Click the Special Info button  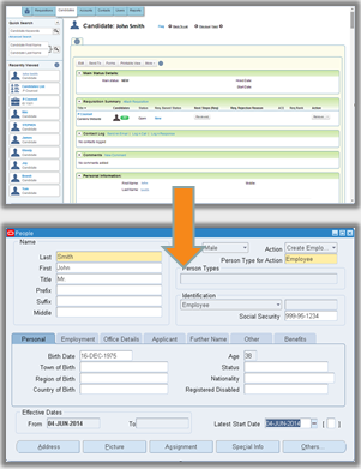click(x=248, y=447)
